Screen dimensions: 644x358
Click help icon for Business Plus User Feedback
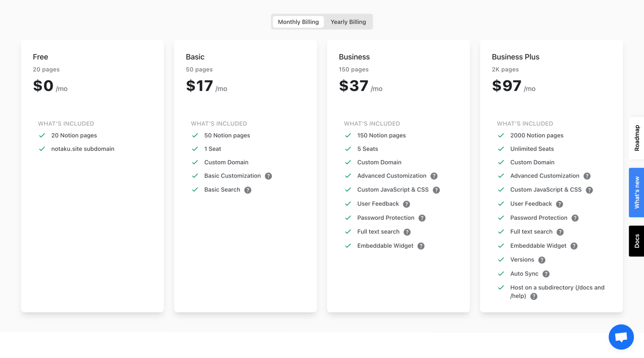pos(560,204)
